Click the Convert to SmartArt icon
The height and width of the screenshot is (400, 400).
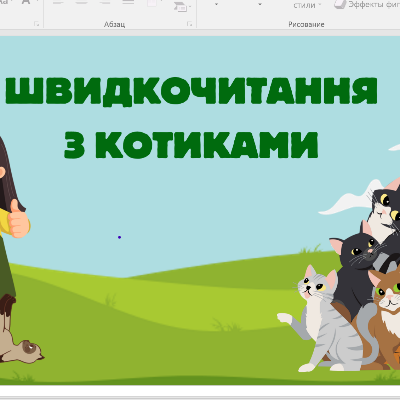tap(181, 6)
